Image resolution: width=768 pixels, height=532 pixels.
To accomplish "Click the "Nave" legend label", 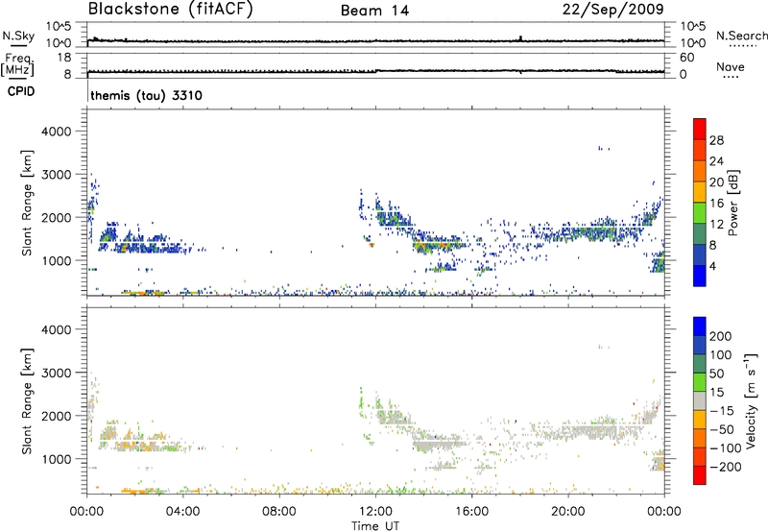I will coord(731,66).
